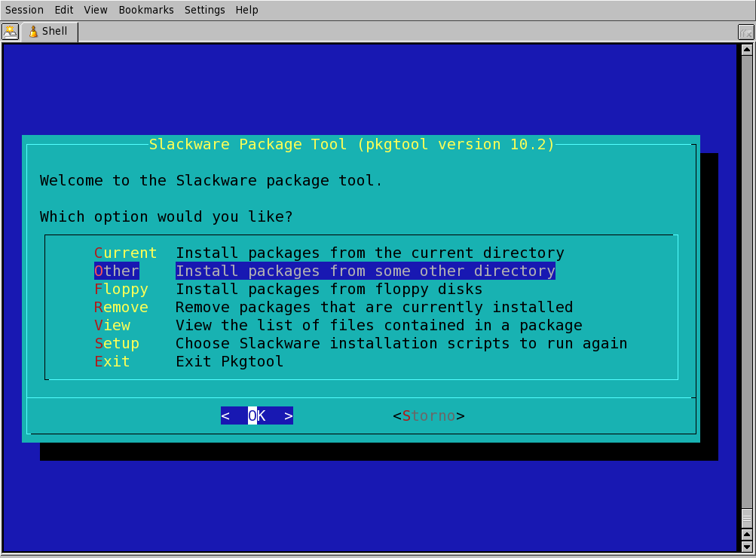Click the scrollbar thumb in the terminal

[747, 519]
